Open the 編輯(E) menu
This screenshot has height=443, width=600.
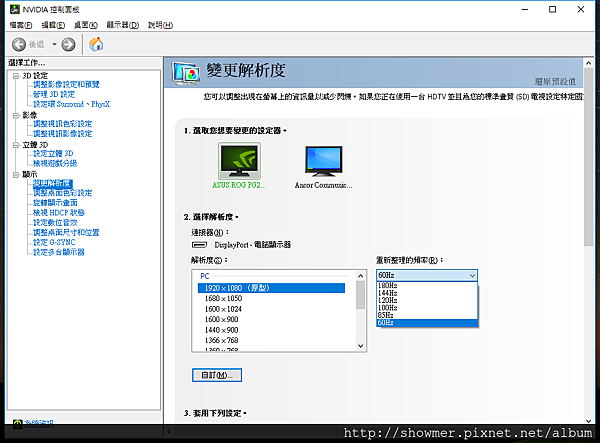(x=53, y=25)
